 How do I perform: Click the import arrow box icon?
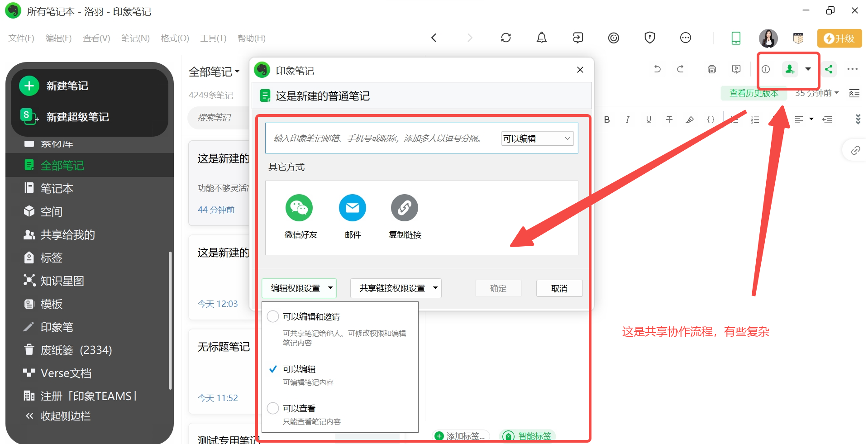[578, 38]
